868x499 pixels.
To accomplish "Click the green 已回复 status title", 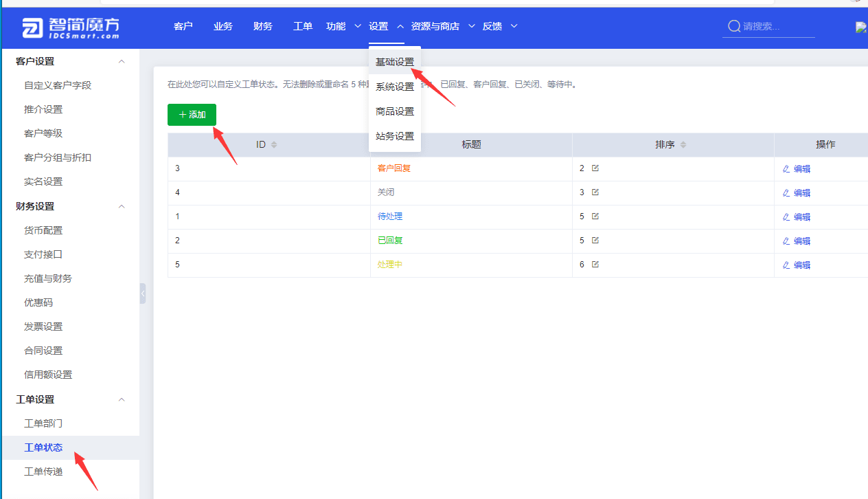I will (390, 240).
